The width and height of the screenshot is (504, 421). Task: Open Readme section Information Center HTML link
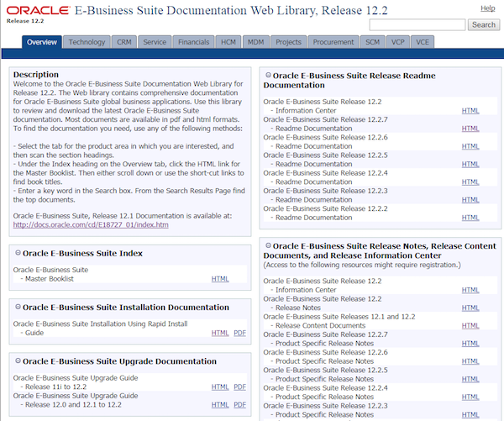click(470, 111)
